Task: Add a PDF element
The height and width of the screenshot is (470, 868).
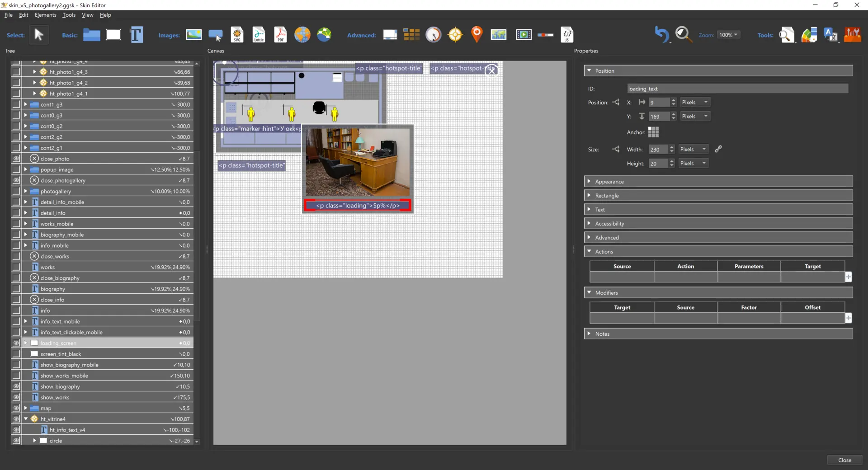Action: pyautogui.click(x=280, y=35)
